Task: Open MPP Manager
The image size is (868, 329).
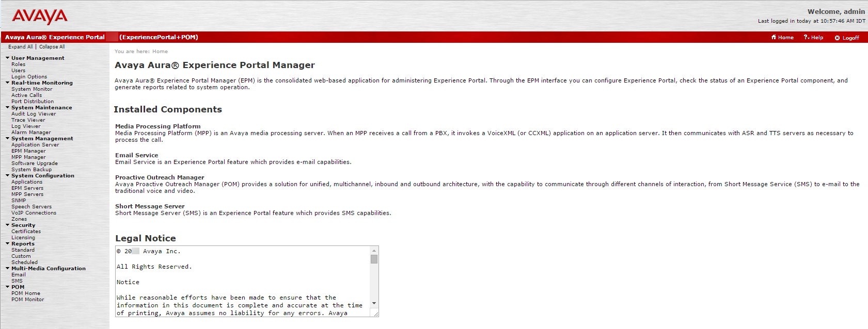Action: point(29,157)
